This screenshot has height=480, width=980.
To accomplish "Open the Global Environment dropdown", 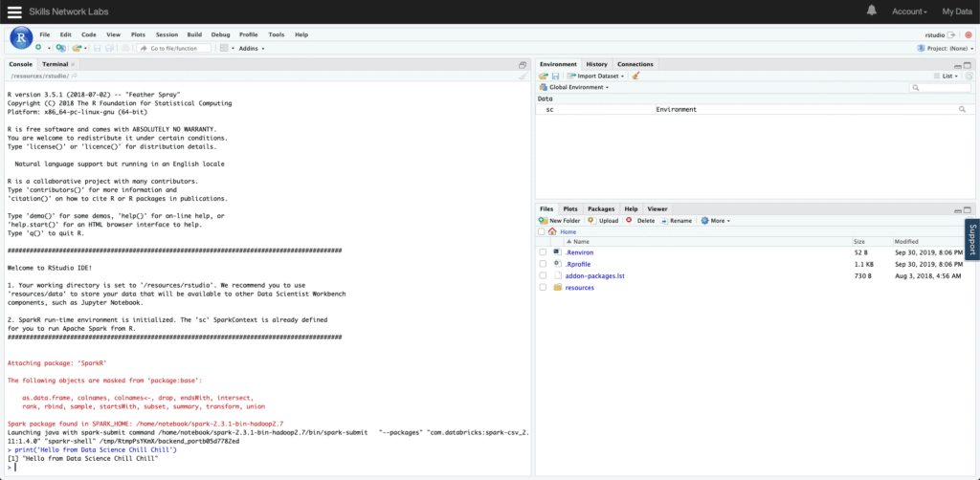I will click(x=574, y=87).
